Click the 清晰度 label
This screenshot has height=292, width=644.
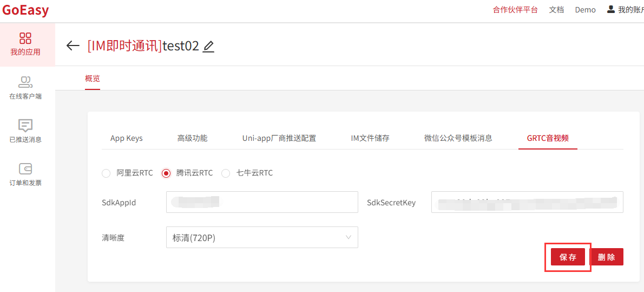click(x=113, y=238)
